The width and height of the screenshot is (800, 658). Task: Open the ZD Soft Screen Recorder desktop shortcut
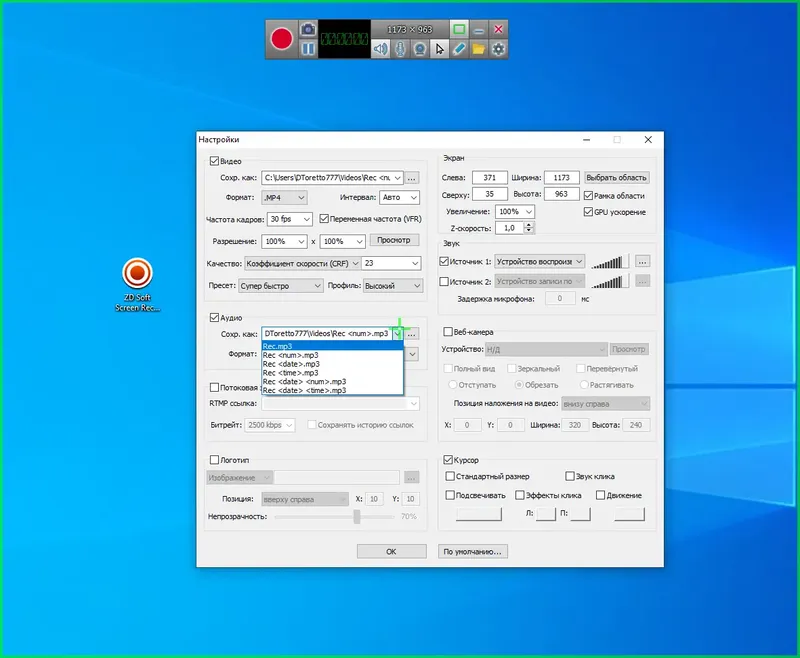(138, 273)
